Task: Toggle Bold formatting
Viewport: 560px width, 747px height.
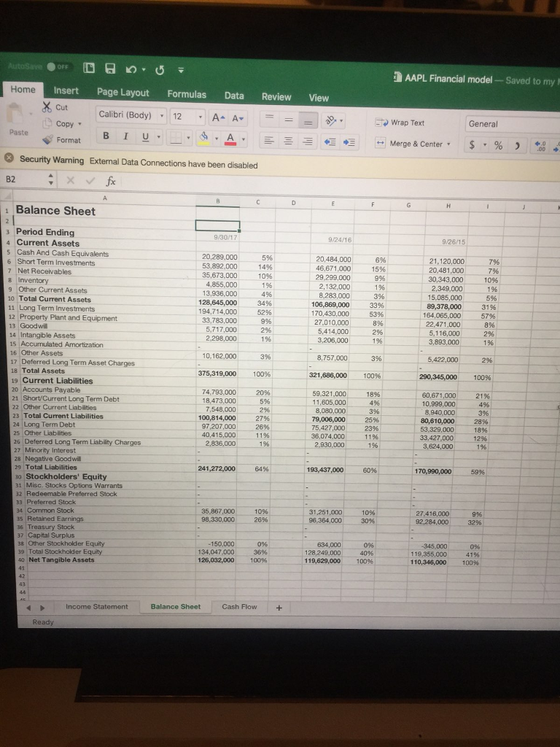Action: point(106,136)
